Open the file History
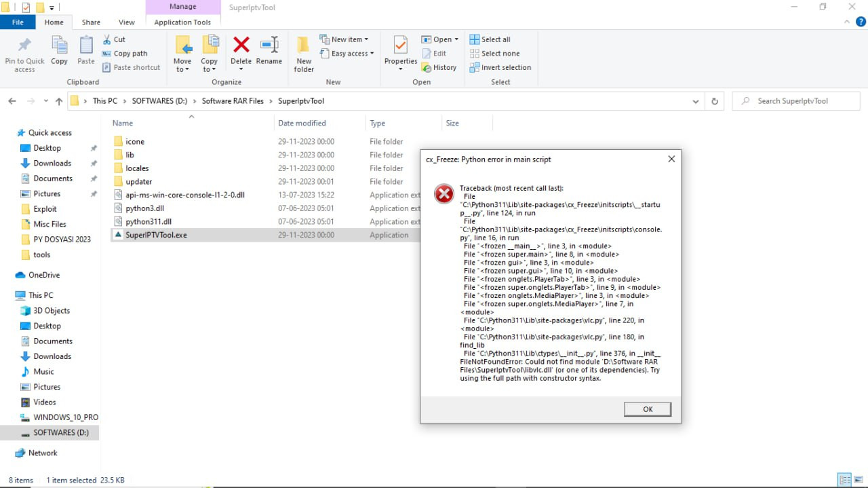Screen dimensions: 868x488 click(439, 67)
